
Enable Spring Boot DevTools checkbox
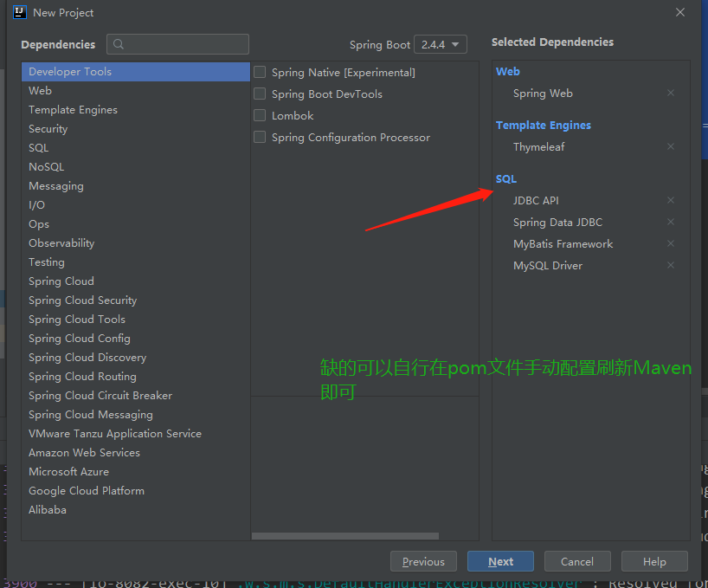260,94
